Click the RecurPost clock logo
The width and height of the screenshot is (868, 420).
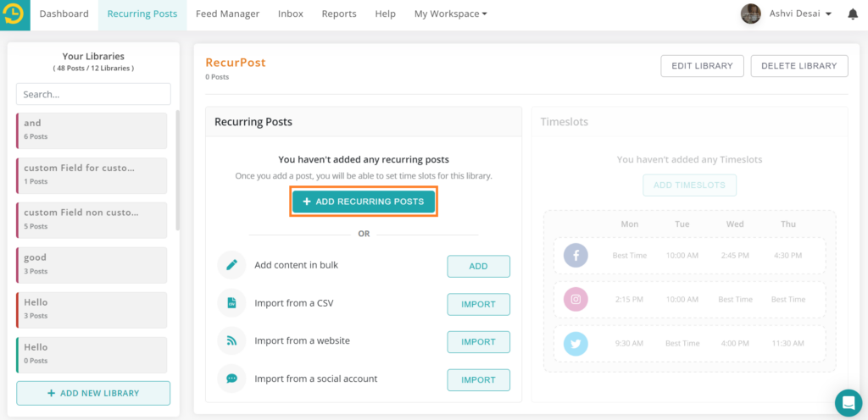tap(15, 15)
